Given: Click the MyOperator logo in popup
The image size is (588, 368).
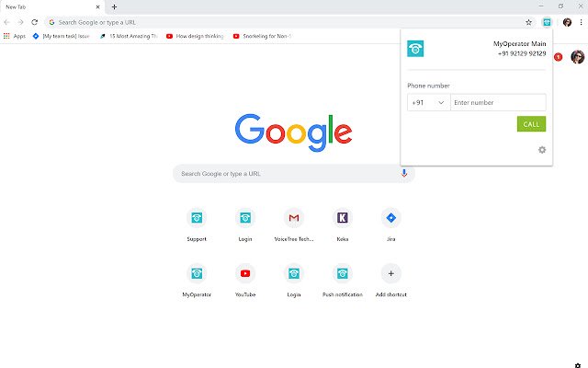Looking at the screenshot, I should point(415,49).
